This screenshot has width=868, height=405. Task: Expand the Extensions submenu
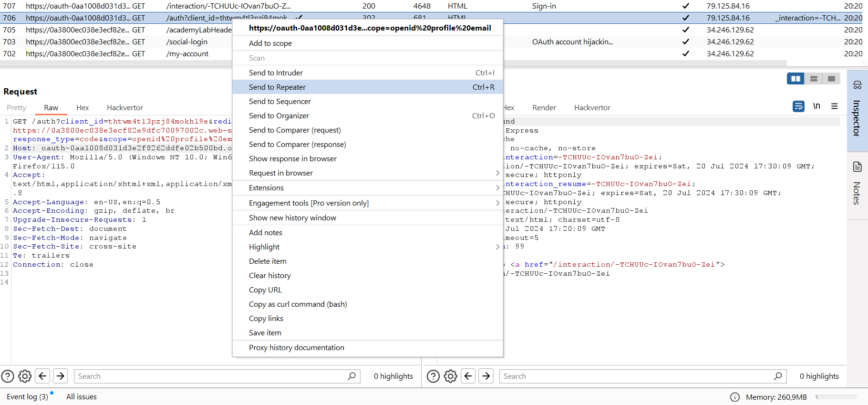click(x=367, y=188)
